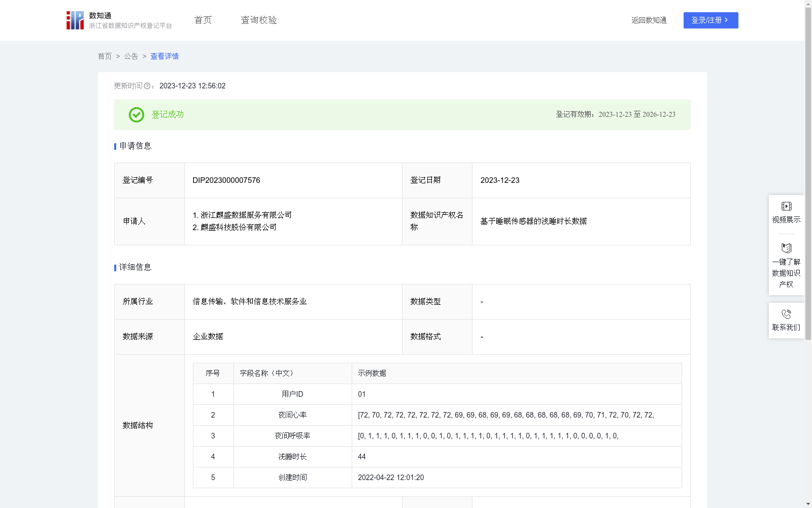
Task: Click sample value 2022-04-22 12:01:20
Action: [x=391, y=478]
